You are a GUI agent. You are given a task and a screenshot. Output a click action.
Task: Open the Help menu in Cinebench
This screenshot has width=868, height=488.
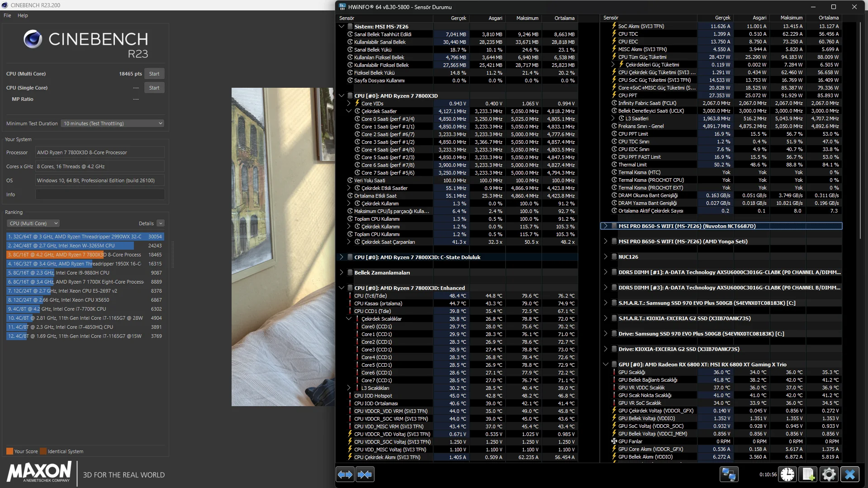(23, 15)
